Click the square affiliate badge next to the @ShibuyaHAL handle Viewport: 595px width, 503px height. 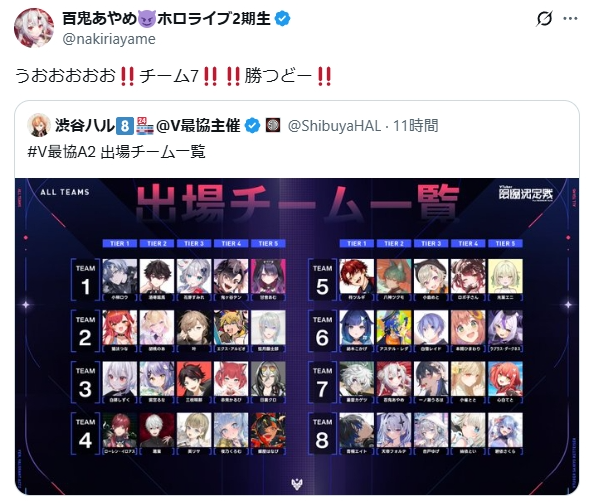coord(273,125)
